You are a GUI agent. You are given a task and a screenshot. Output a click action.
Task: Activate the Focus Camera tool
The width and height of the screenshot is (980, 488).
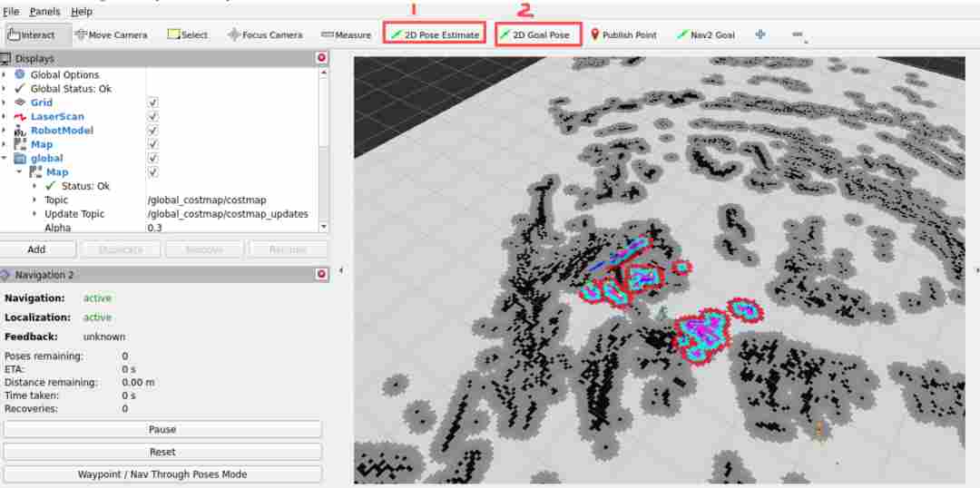point(265,35)
